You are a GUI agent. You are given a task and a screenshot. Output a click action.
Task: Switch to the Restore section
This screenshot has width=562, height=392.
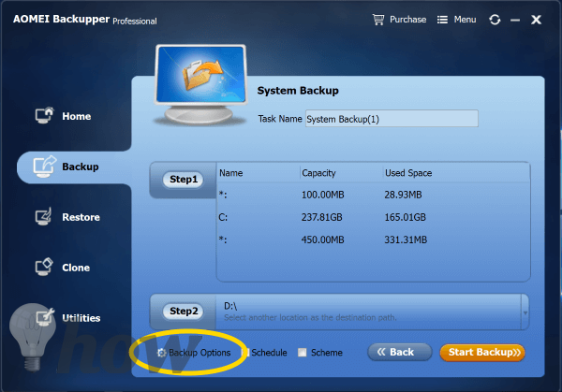[81, 217]
